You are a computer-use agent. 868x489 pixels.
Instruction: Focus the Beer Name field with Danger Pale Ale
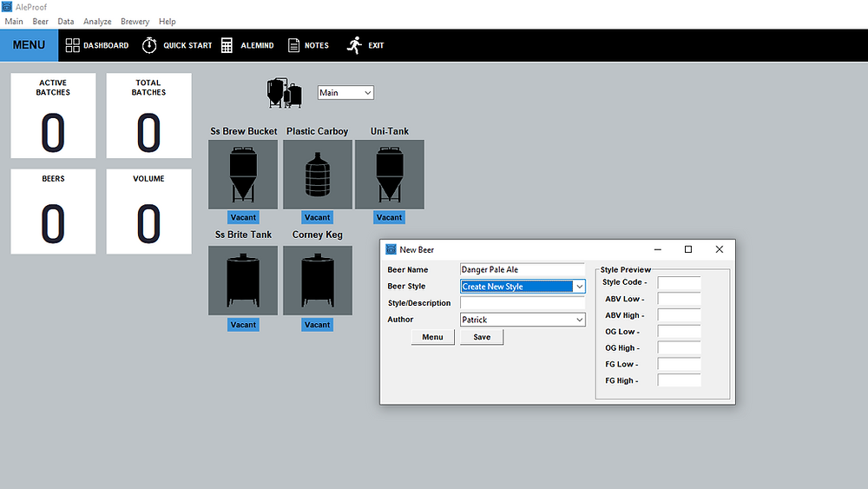point(523,270)
